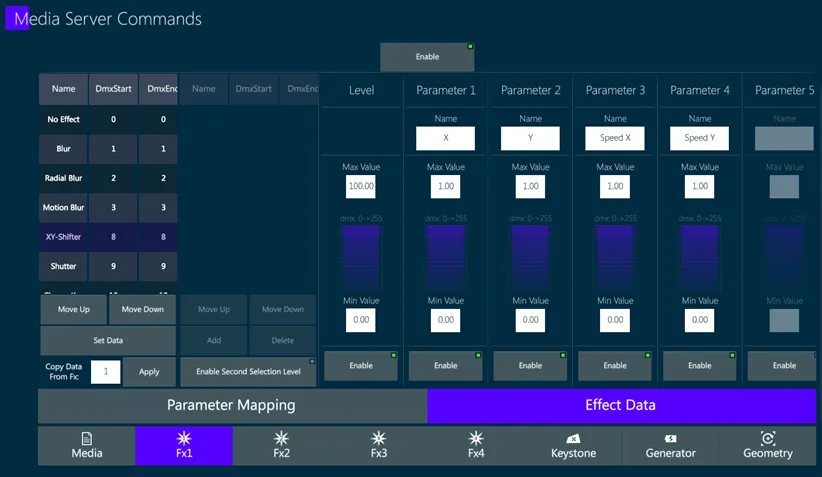Viewport: 822px width, 477px height.
Task: Click the Set Data button
Action: pos(108,340)
